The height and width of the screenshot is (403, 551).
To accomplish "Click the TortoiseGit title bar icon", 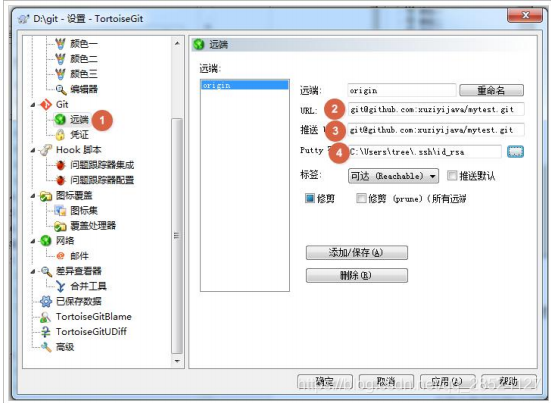I will (x=24, y=19).
